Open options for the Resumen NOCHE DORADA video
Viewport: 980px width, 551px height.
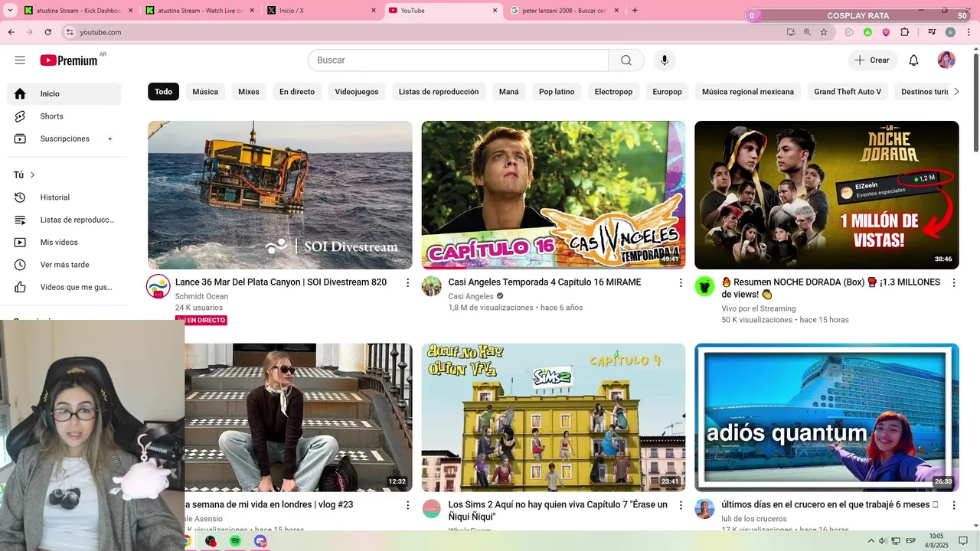pos(954,282)
